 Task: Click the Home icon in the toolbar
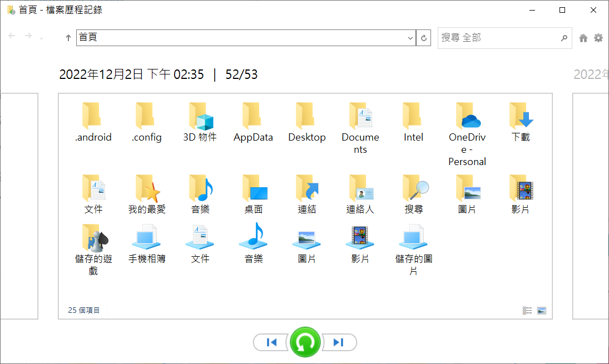point(583,38)
